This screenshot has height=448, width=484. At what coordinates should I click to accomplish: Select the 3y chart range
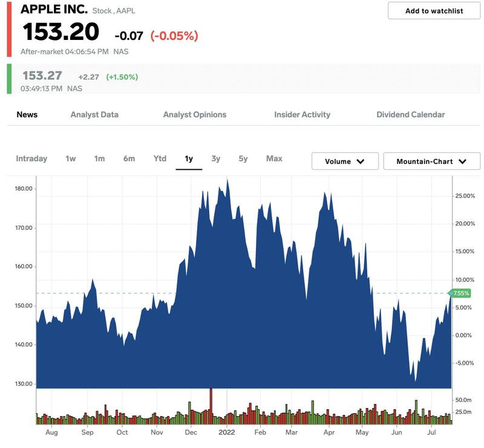tap(216, 158)
